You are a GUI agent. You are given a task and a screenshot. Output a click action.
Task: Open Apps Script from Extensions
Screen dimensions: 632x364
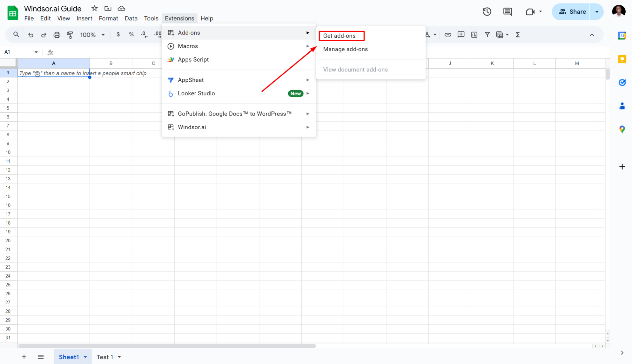pyautogui.click(x=239, y=60)
